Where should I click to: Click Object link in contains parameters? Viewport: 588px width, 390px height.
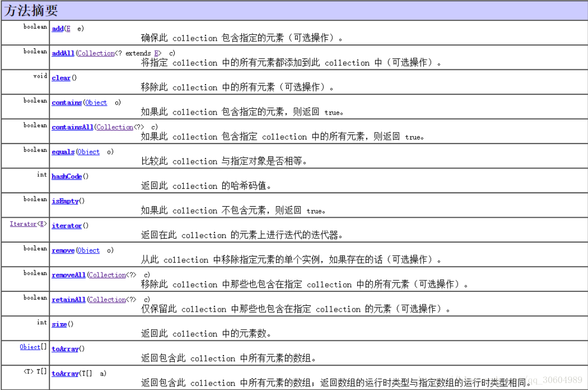[96, 103]
